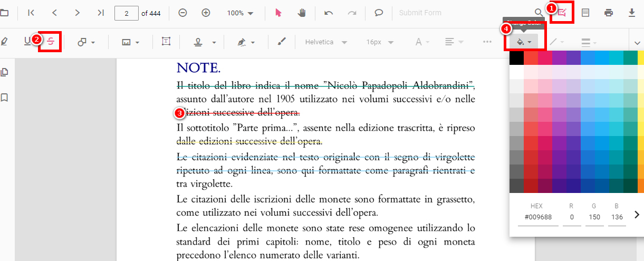Click the page number input field

tap(127, 13)
